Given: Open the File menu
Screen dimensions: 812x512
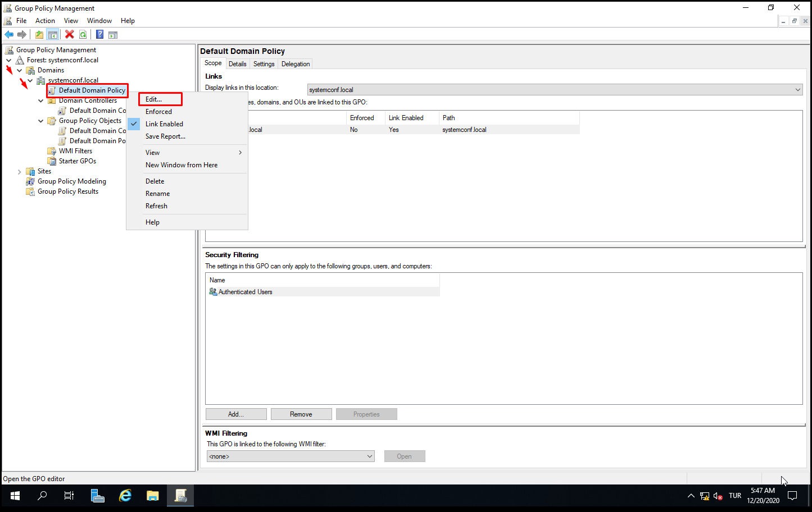Looking at the screenshot, I should point(21,21).
